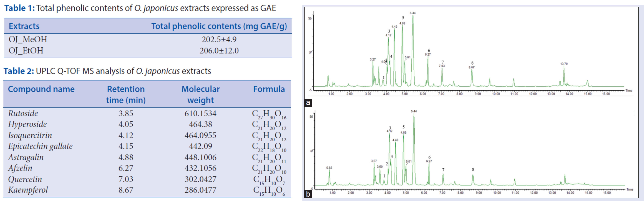Image resolution: width=644 pixels, height=201 pixels.
Task: Click the 'Molecular weight' column header
Action: coord(200,95)
